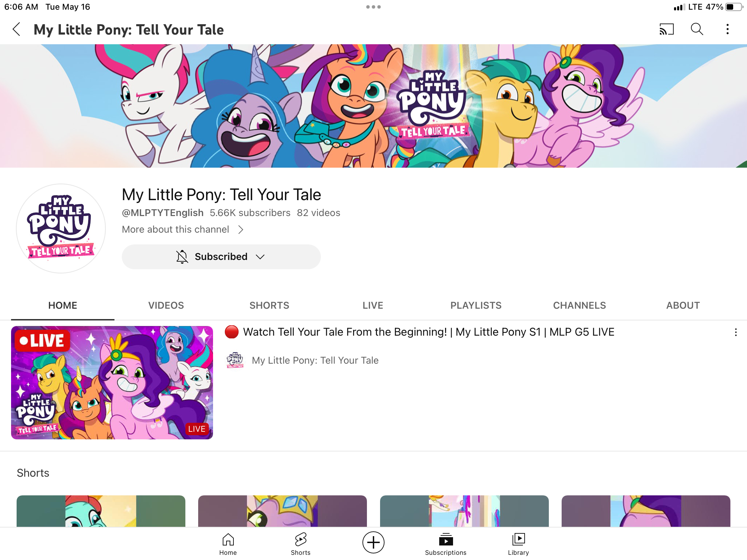This screenshot has height=560, width=747.
Task: Switch to the VIDEOS tab
Action: click(166, 305)
